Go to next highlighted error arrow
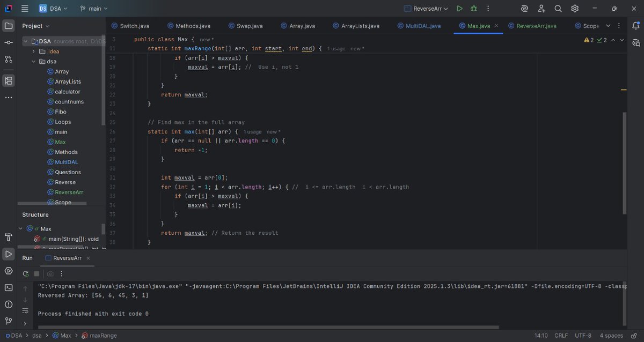 click(x=622, y=40)
